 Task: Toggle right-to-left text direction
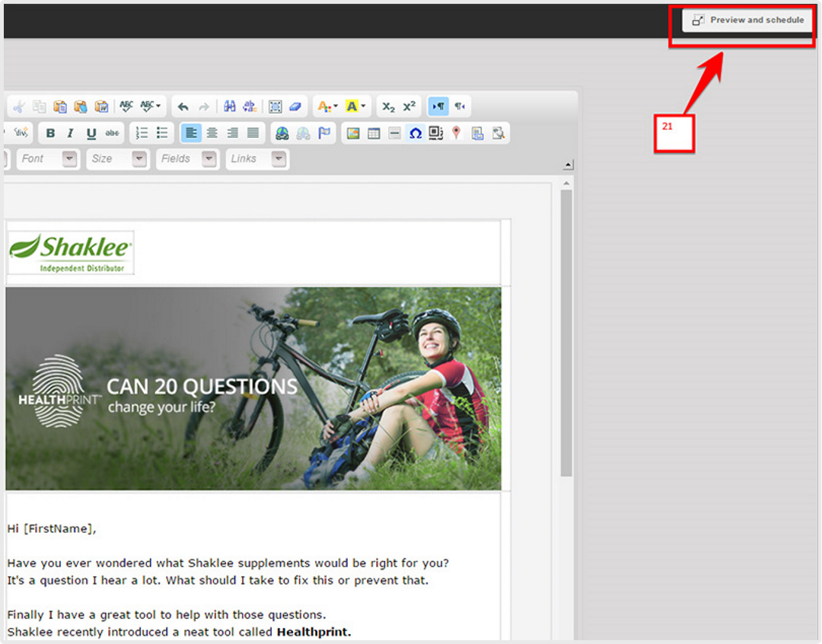[x=460, y=107]
